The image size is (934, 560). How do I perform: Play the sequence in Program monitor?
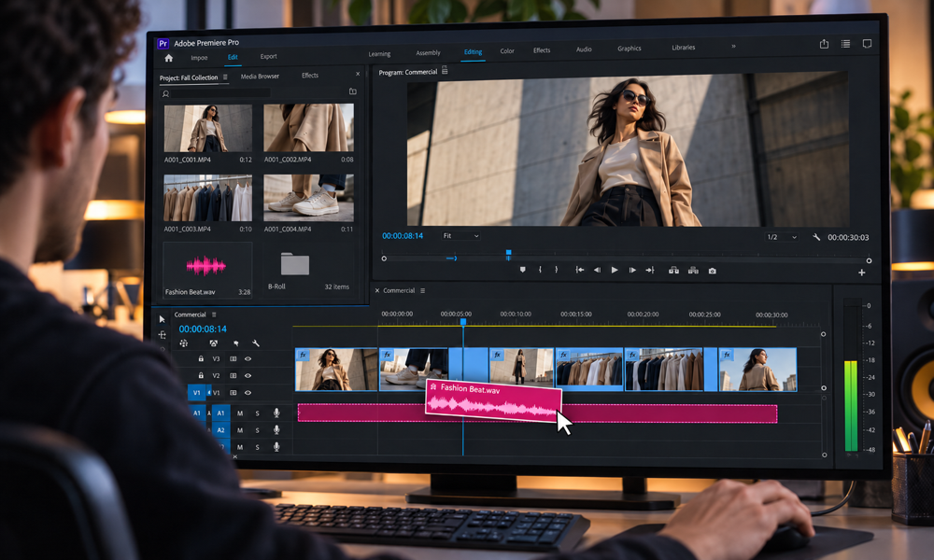tap(615, 270)
